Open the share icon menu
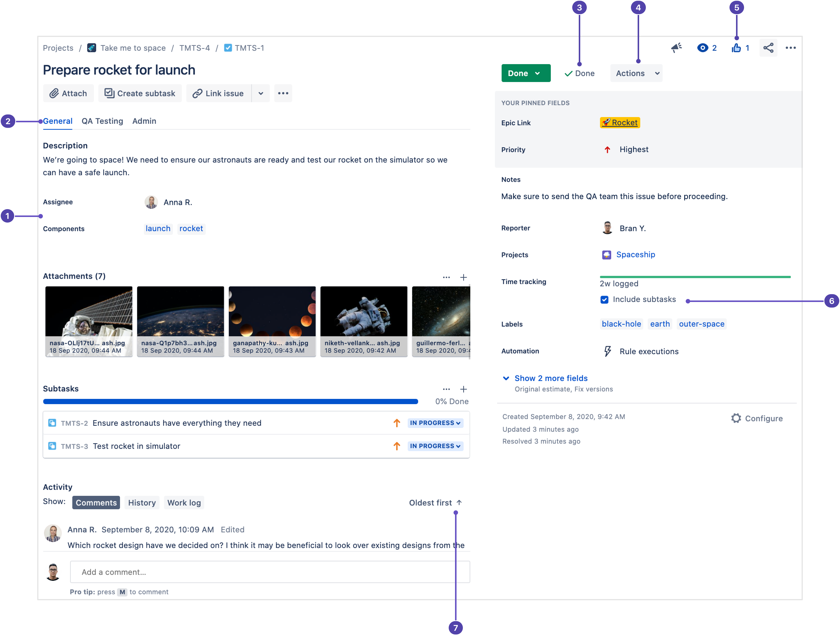This screenshot has height=636, width=840. point(768,48)
